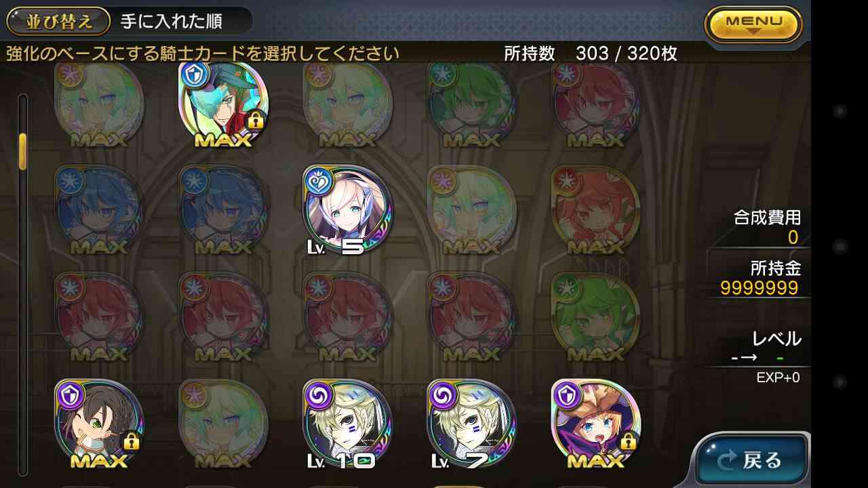The height and width of the screenshot is (488, 868).
Task: Click purple shield badge on brown-haired knight
Action: pyautogui.click(x=70, y=394)
